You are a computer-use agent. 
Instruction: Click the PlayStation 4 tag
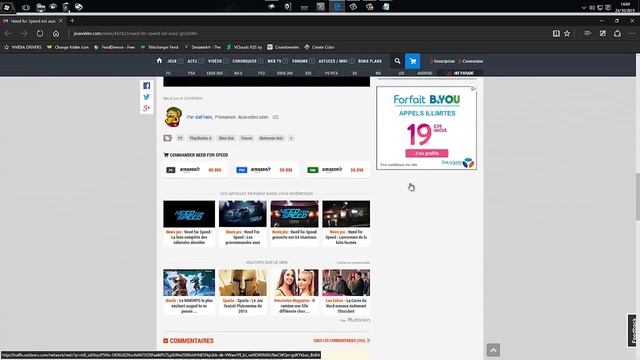click(200, 138)
